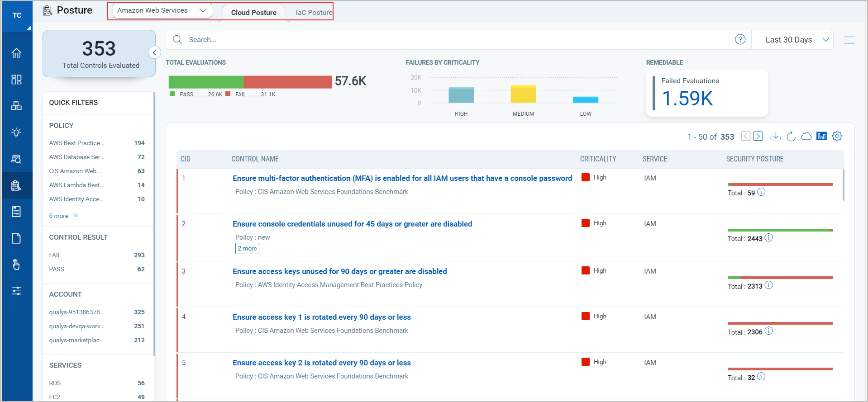Open the Reports list icon in sidebar
This screenshot has height=402, width=868.
tap(16, 212)
